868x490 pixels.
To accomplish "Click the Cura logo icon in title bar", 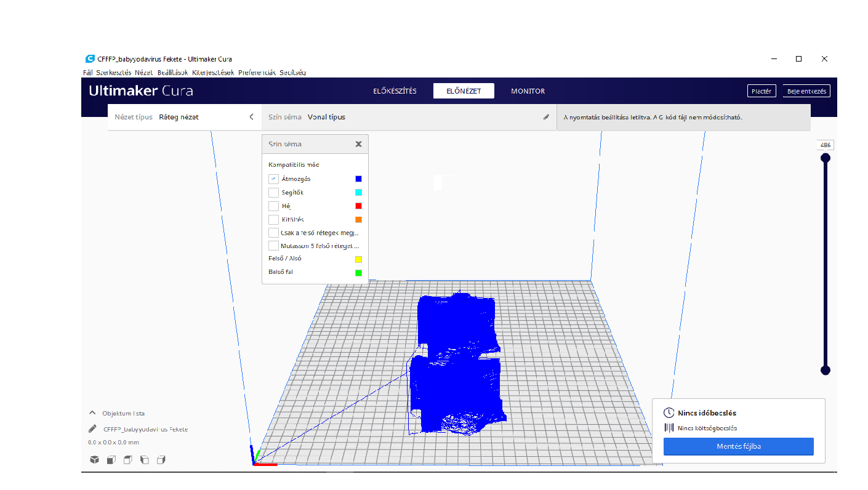I will click(x=90, y=59).
